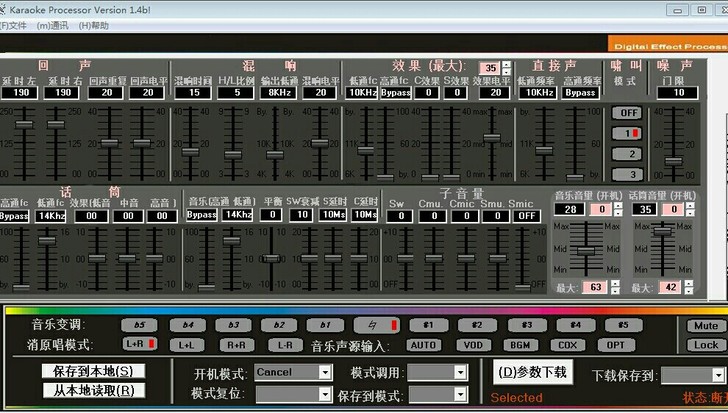This screenshot has width=728, height=413.
Task: Click the 音乐音量 music volume slider handle
Action: coord(586,251)
